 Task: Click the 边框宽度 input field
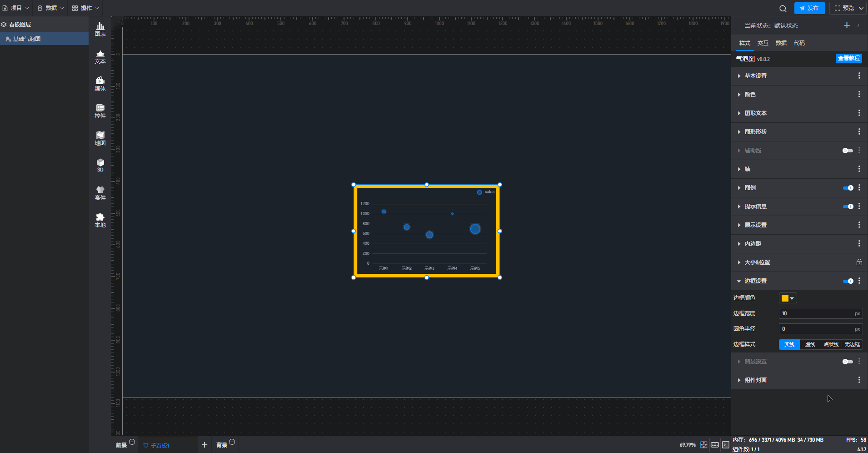click(821, 313)
